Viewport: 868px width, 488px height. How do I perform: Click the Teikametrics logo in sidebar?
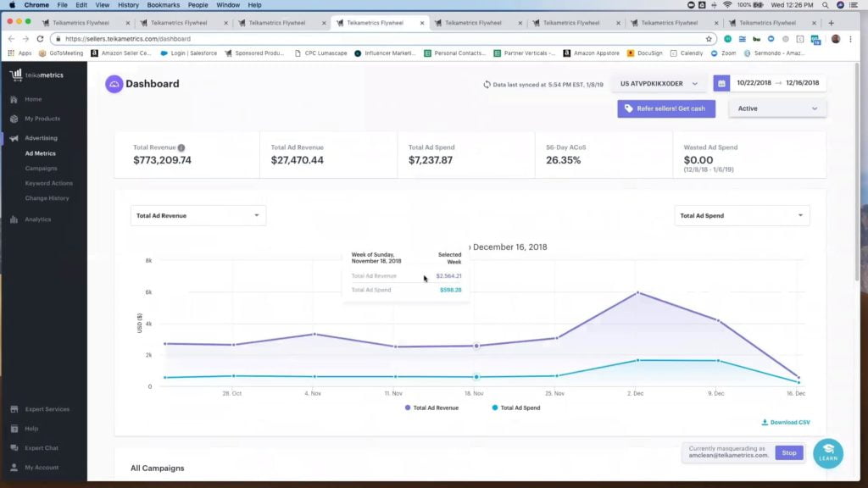pos(36,75)
